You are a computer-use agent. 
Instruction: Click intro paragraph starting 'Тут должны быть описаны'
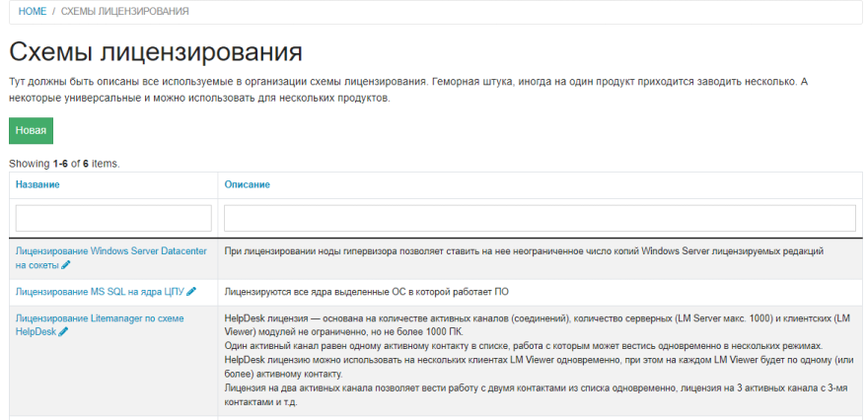pyautogui.click(x=408, y=90)
